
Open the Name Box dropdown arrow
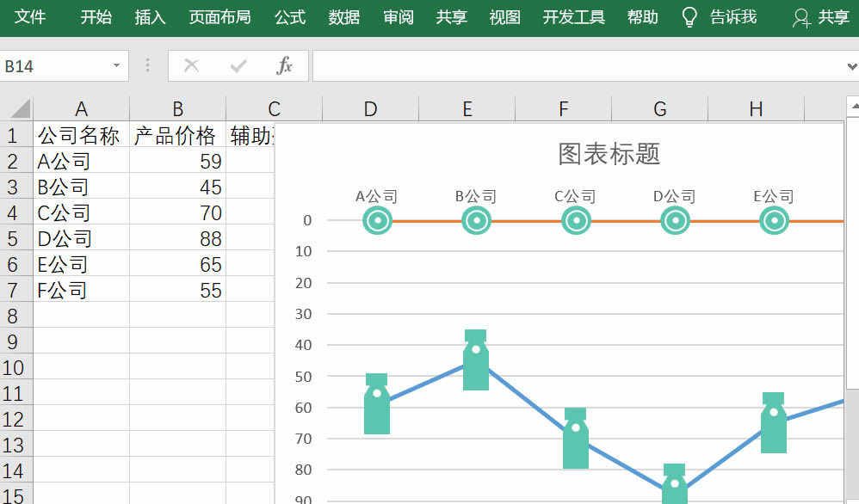[x=117, y=65]
